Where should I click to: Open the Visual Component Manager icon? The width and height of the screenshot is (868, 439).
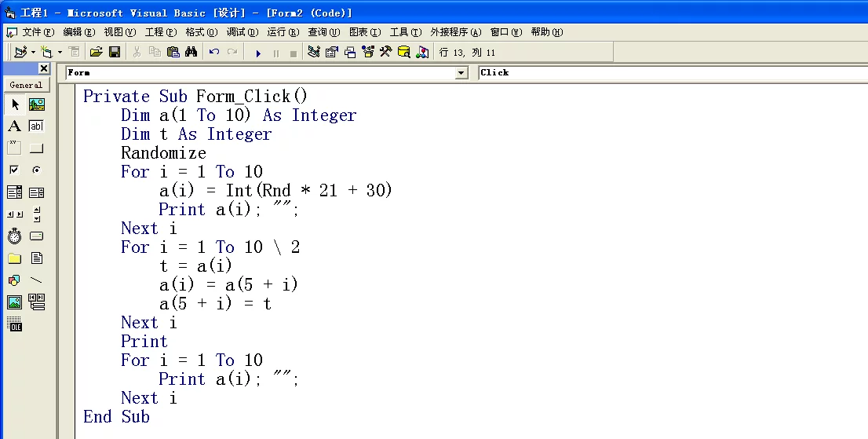click(x=422, y=52)
